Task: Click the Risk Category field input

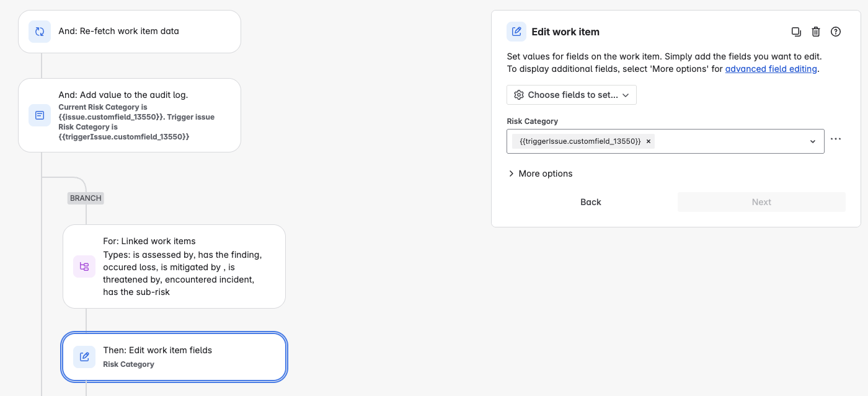Action: coord(665,141)
